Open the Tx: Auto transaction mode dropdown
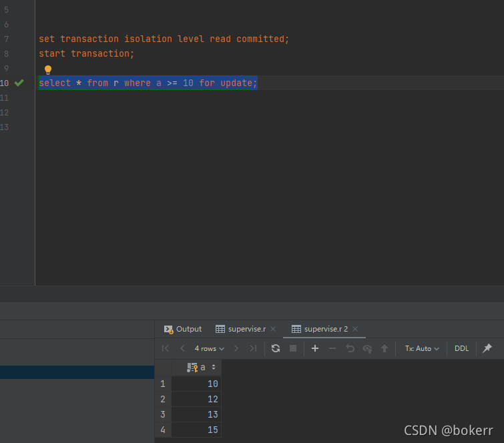This screenshot has height=443, width=504. [x=422, y=348]
